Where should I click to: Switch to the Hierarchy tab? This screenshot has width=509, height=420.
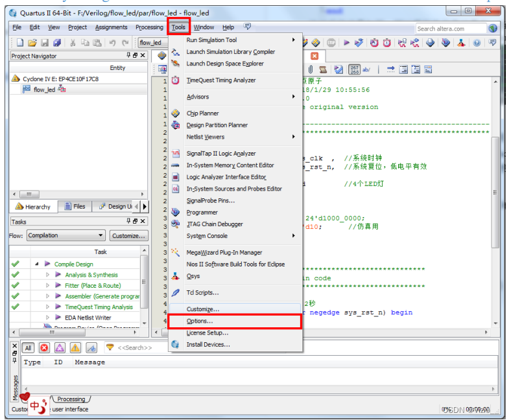click(33, 207)
